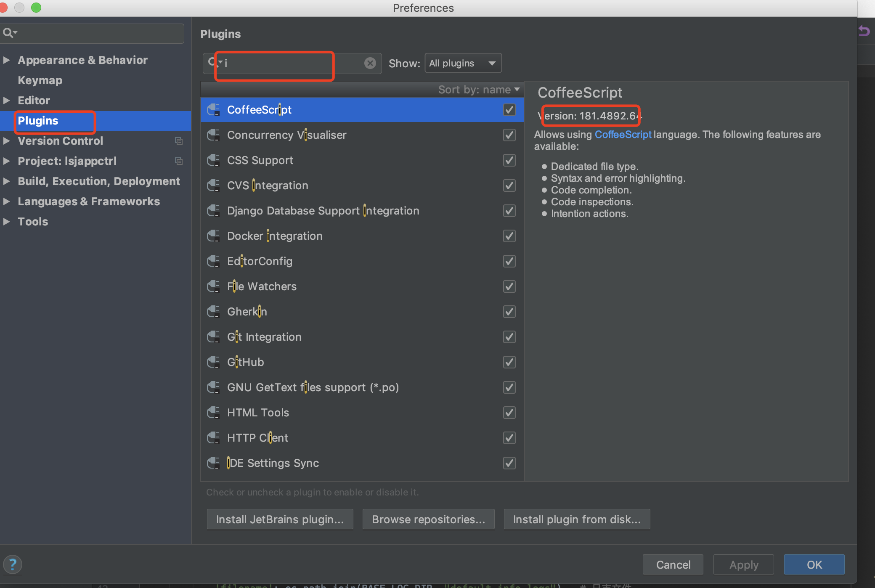
Task: Open the Sort by name dropdown
Action: [x=479, y=90]
